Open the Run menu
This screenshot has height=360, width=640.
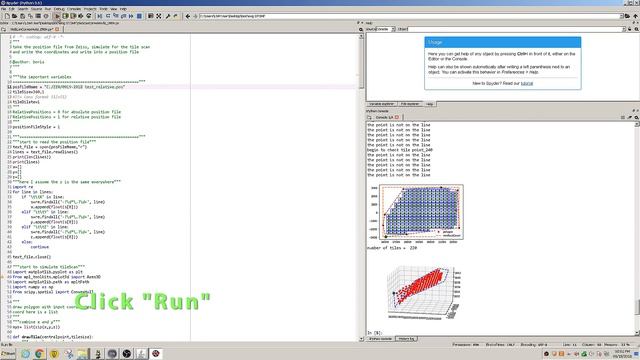pyautogui.click(x=48, y=9)
